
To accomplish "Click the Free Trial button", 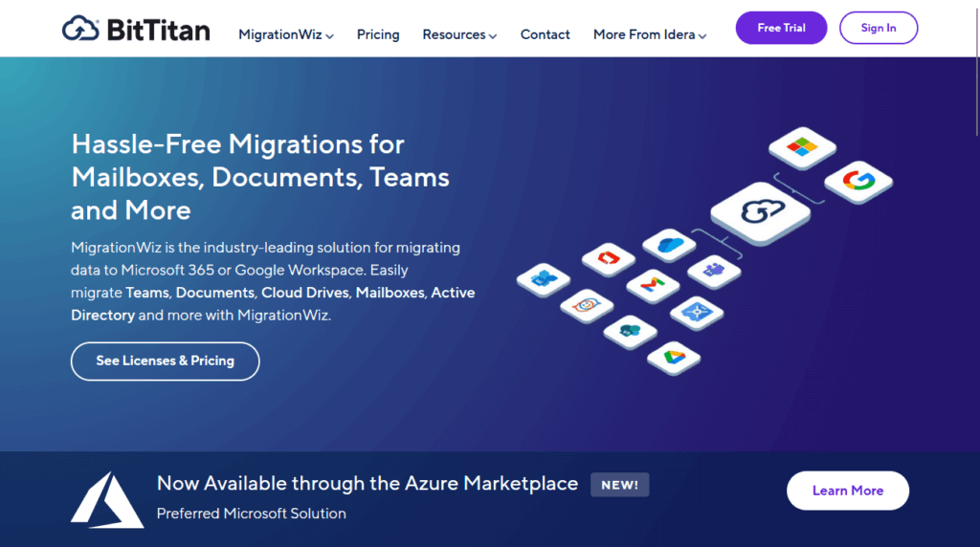I will click(x=781, y=28).
